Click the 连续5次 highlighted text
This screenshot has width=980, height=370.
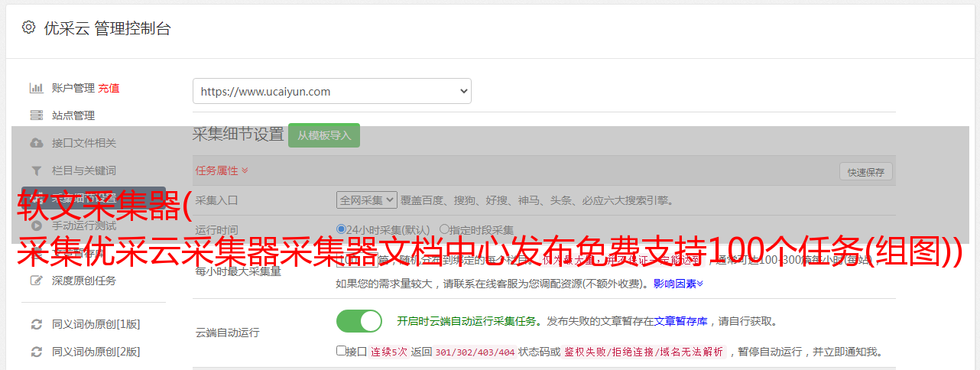tap(389, 352)
